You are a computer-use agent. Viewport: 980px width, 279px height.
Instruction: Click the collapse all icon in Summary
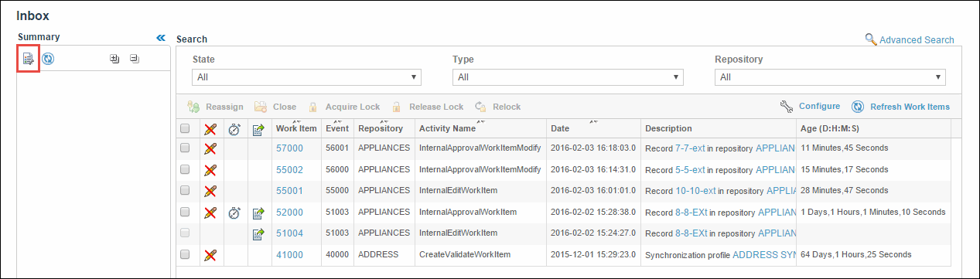point(134,58)
